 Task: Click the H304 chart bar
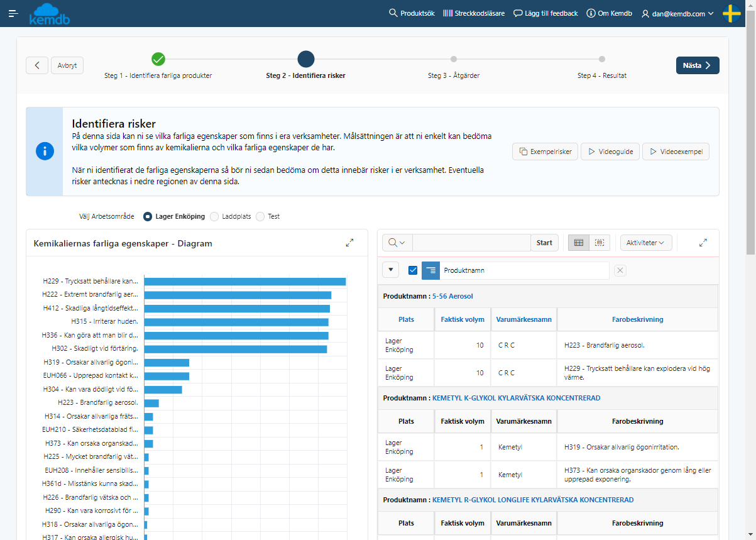pos(163,390)
